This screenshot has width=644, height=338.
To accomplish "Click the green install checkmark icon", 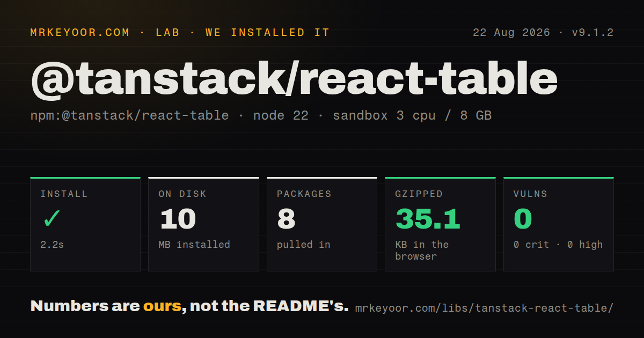I will pos(52,219).
